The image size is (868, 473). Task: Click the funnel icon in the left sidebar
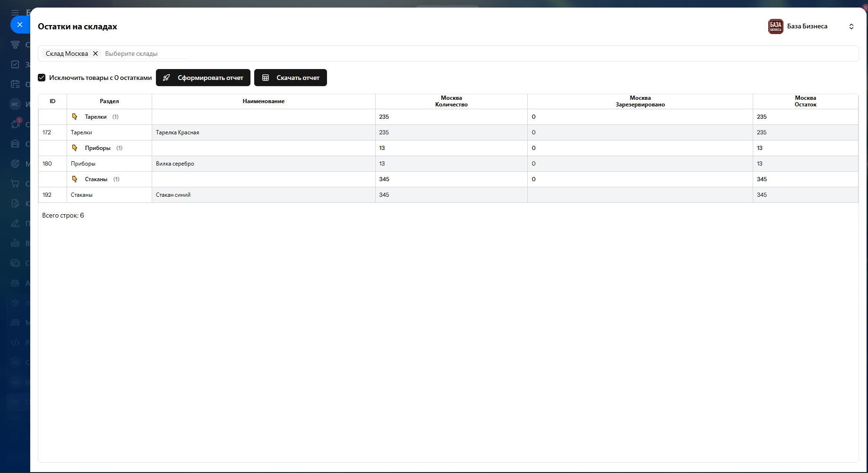[x=15, y=44]
